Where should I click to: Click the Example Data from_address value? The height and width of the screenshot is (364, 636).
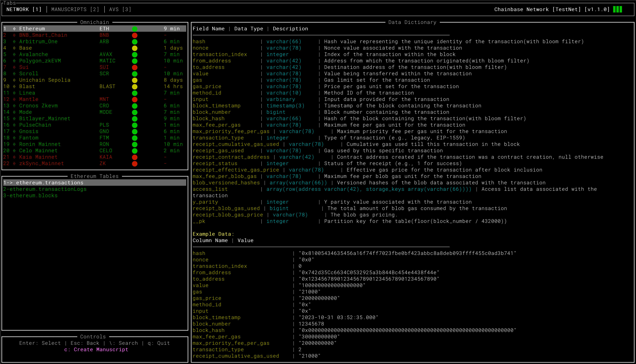pyautogui.click(x=369, y=273)
